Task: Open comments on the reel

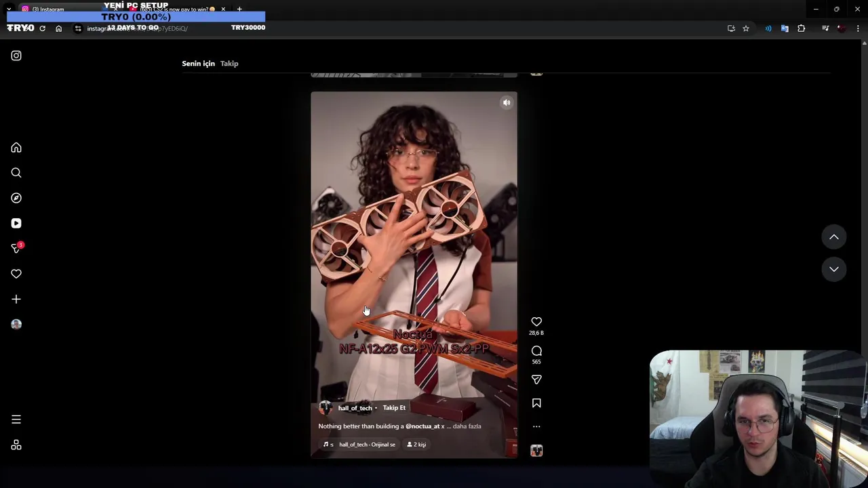Action: pyautogui.click(x=536, y=350)
